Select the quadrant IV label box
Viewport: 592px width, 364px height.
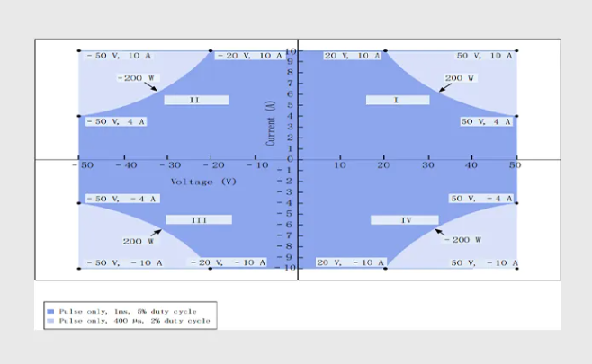coord(405,219)
